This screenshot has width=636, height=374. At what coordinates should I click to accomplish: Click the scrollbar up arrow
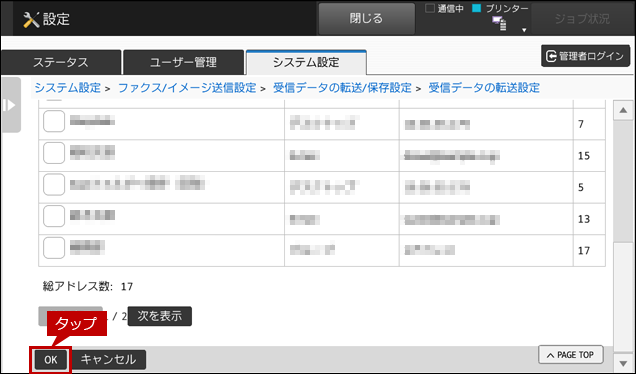click(x=623, y=110)
